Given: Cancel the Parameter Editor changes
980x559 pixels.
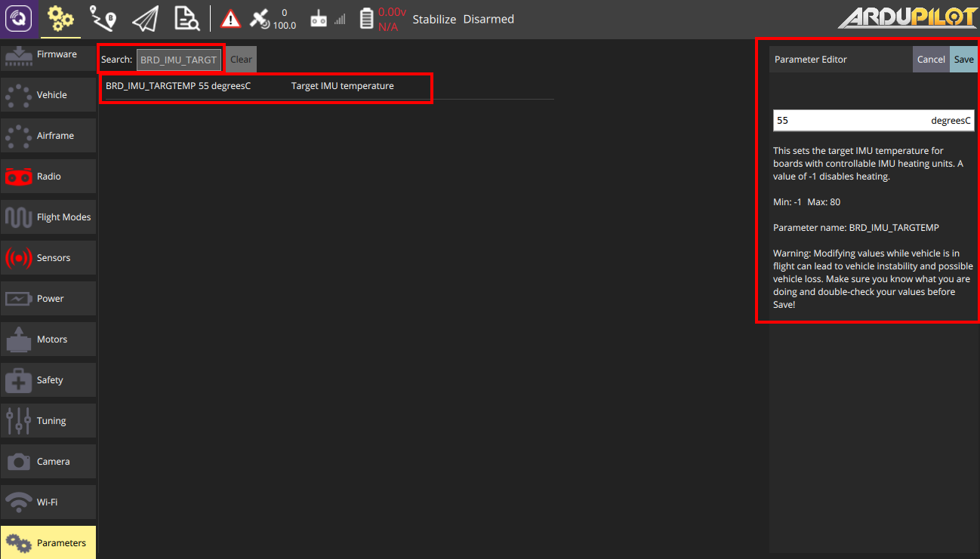Looking at the screenshot, I should click(x=931, y=60).
